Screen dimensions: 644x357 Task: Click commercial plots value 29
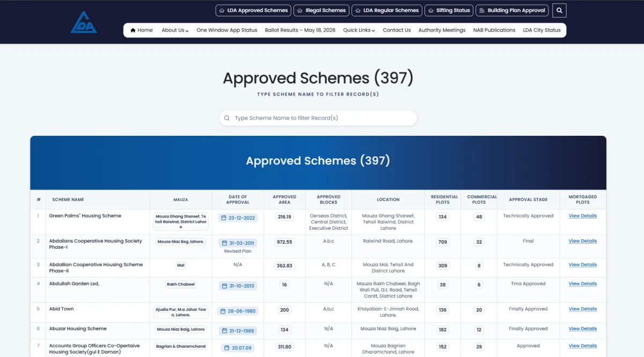(479, 347)
